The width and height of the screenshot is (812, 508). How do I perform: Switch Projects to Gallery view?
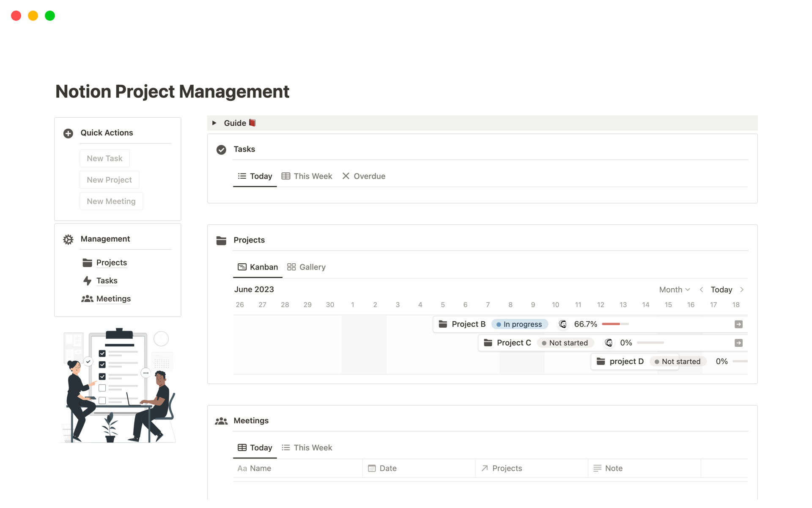306,267
